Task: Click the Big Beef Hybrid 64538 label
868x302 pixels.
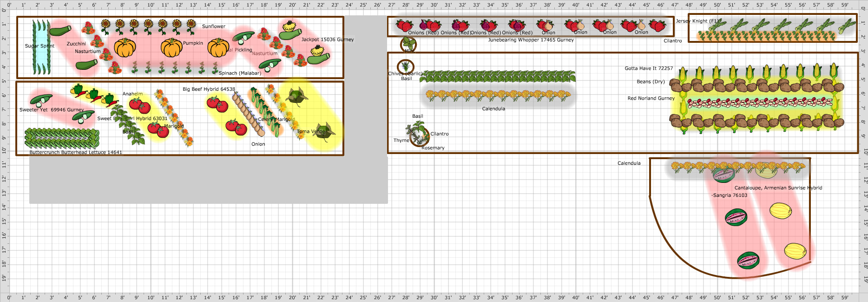Action: (209, 89)
